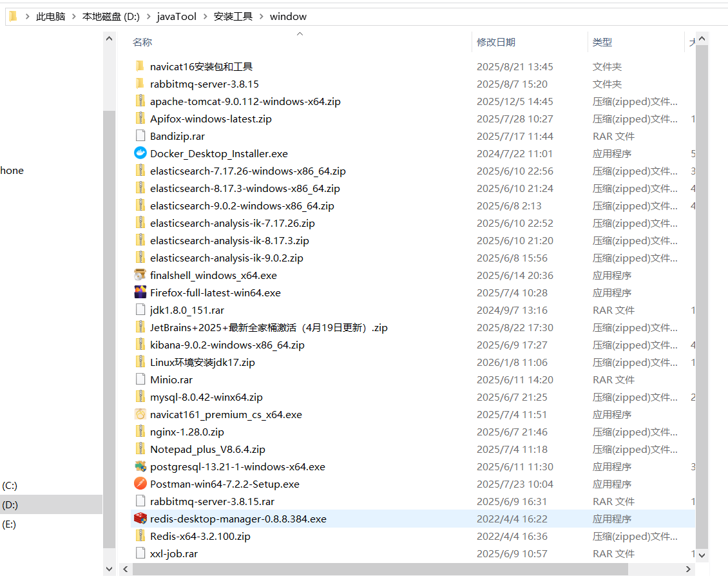Expand chevron after 此电脑 in address bar
728x583 pixels.
click(x=73, y=17)
